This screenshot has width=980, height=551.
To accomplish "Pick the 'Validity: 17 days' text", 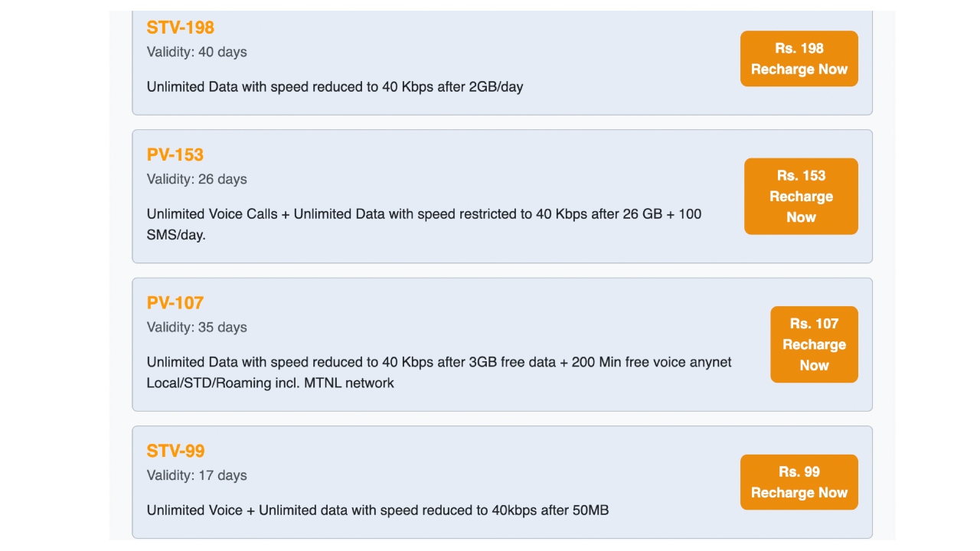I will [197, 475].
